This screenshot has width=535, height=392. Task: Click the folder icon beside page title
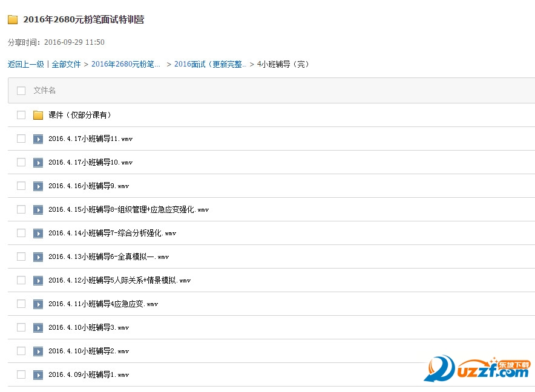click(x=12, y=19)
